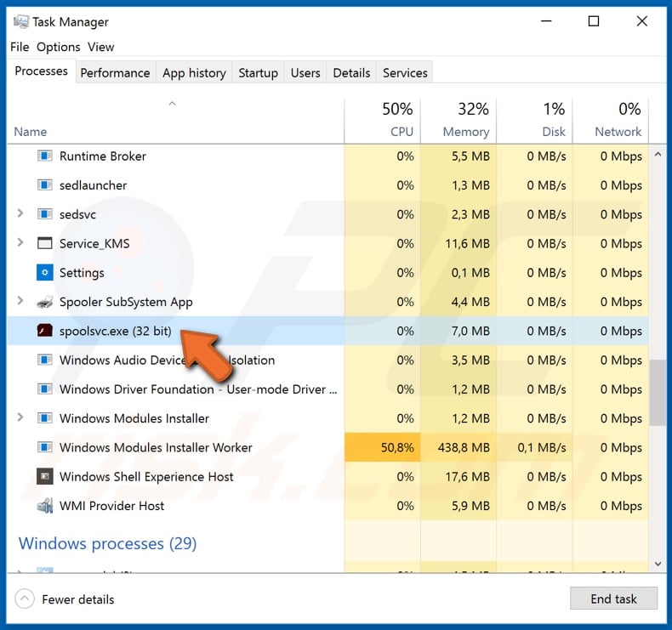Sort processes by Disk column
The image size is (672, 630).
(534, 122)
